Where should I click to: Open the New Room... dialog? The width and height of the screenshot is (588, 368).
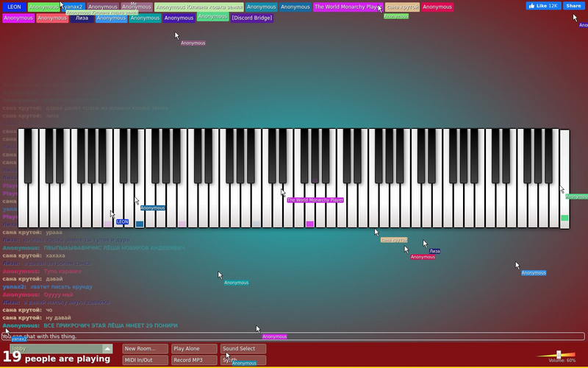pos(145,349)
